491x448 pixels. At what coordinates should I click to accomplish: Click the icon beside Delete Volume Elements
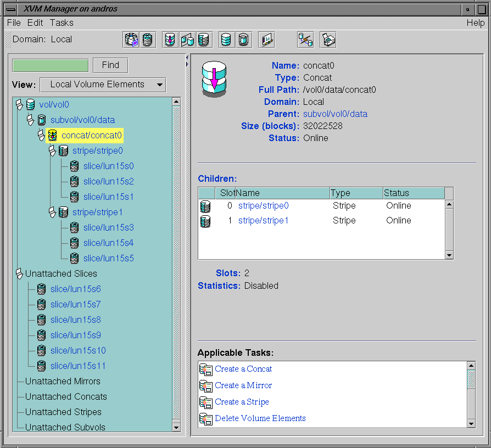tap(206, 419)
